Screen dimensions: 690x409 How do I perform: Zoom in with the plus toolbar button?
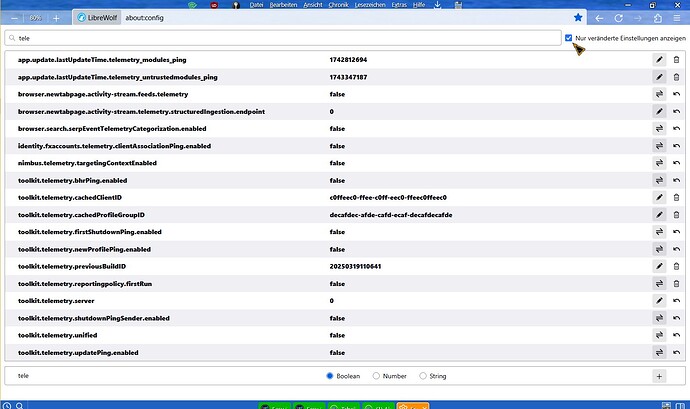[56, 18]
